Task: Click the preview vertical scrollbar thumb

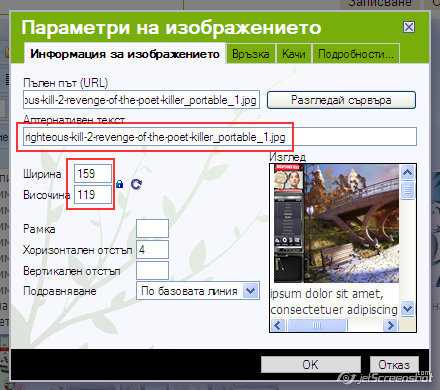Action: tap(407, 190)
